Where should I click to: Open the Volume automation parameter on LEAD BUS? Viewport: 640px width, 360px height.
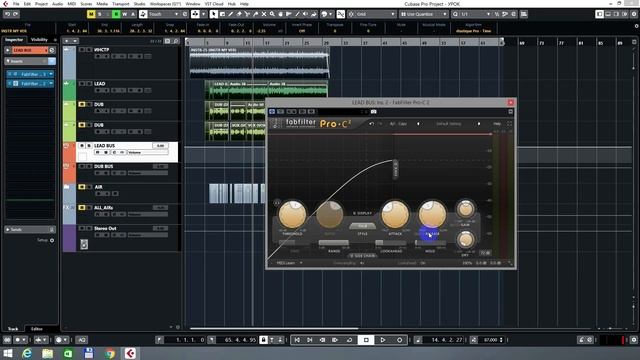[147, 152]
